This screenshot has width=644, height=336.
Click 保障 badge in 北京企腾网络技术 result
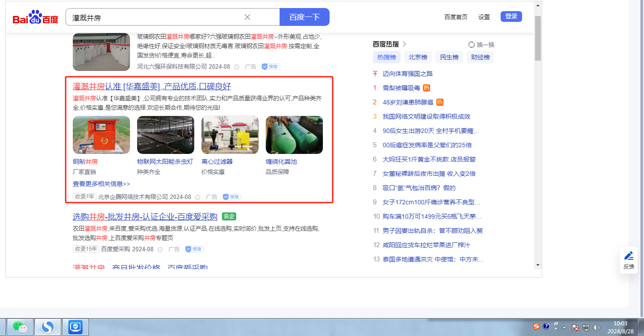coord(232,197)
